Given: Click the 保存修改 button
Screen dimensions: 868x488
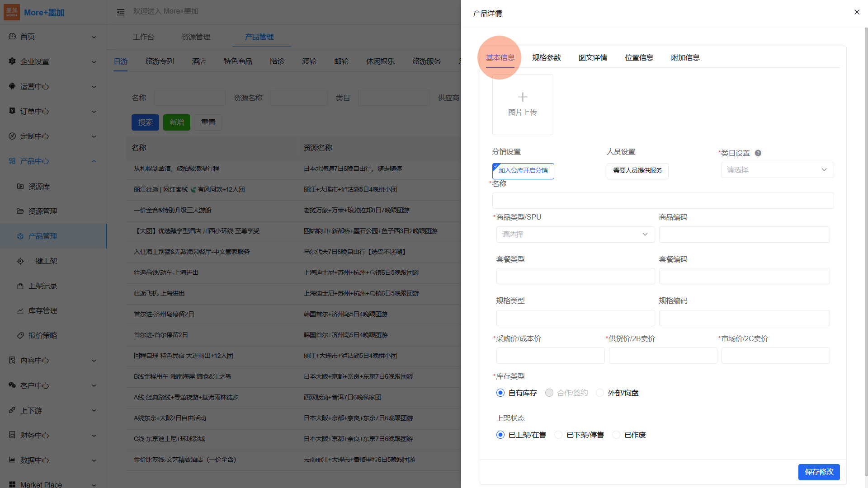Looking at the screenshot, I should [819, 472].
